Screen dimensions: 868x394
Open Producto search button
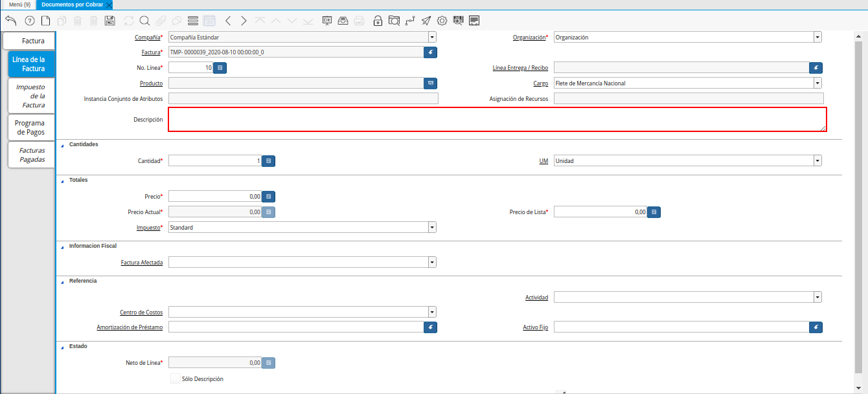click(x=431, y=83)
